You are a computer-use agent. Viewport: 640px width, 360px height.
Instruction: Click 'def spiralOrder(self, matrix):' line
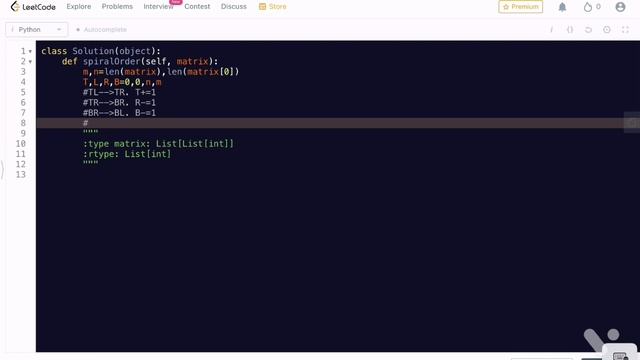[x=140, y=61]
